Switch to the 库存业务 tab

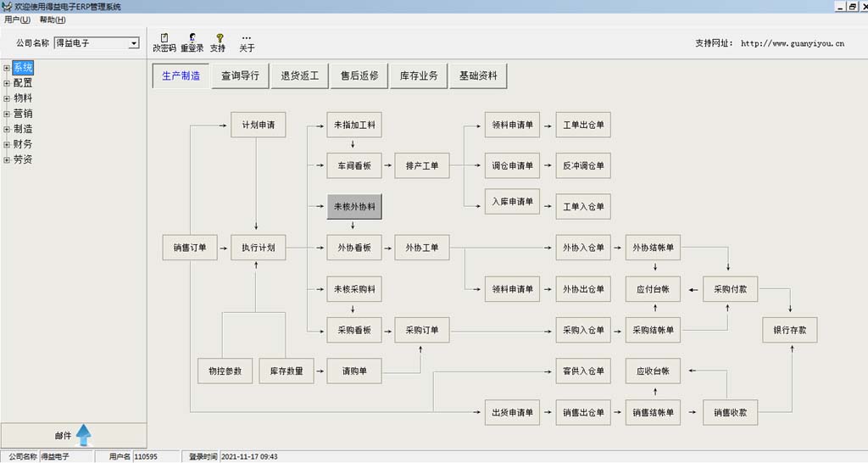click(x=419, y=75)
